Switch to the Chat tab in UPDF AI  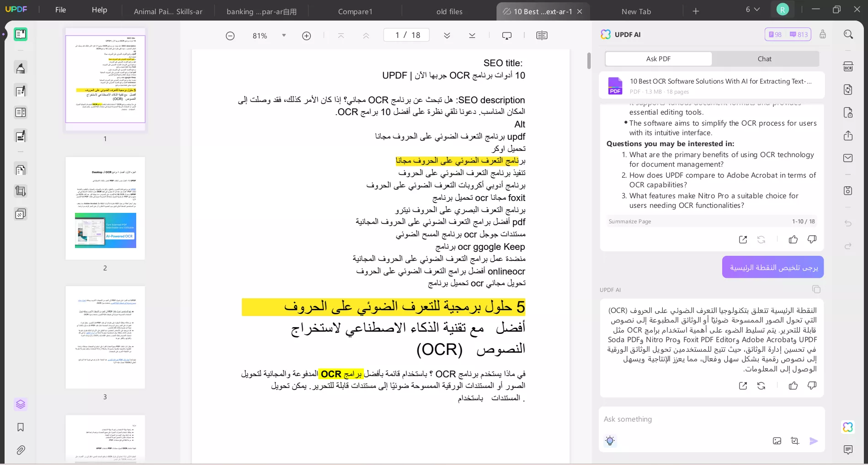click(x=764, y=59)
